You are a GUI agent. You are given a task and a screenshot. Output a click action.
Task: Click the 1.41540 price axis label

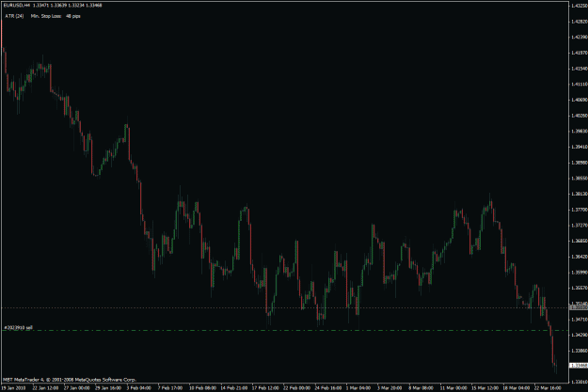click(x=580, y=69)
